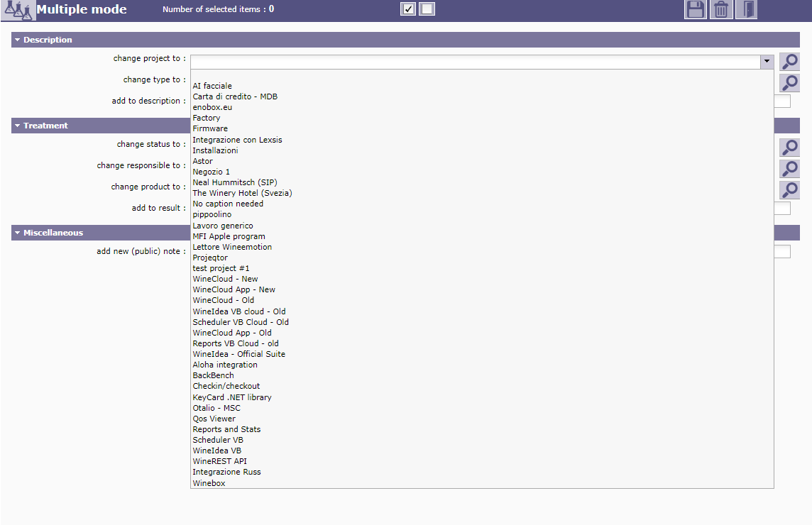Image resolution: width=812 pixels, height=525 pixels.
Task: Collapse the Description section
Action: [x=405, y=40]
